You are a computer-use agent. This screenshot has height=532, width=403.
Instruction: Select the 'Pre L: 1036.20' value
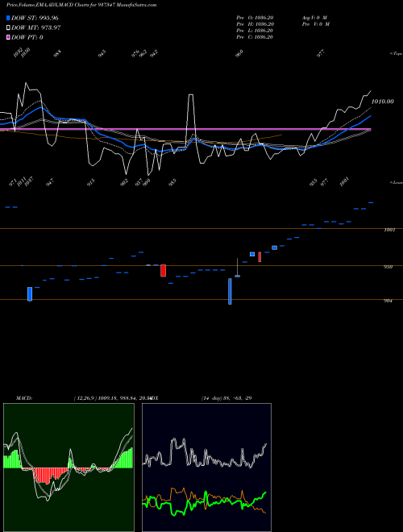coord(255,31)
